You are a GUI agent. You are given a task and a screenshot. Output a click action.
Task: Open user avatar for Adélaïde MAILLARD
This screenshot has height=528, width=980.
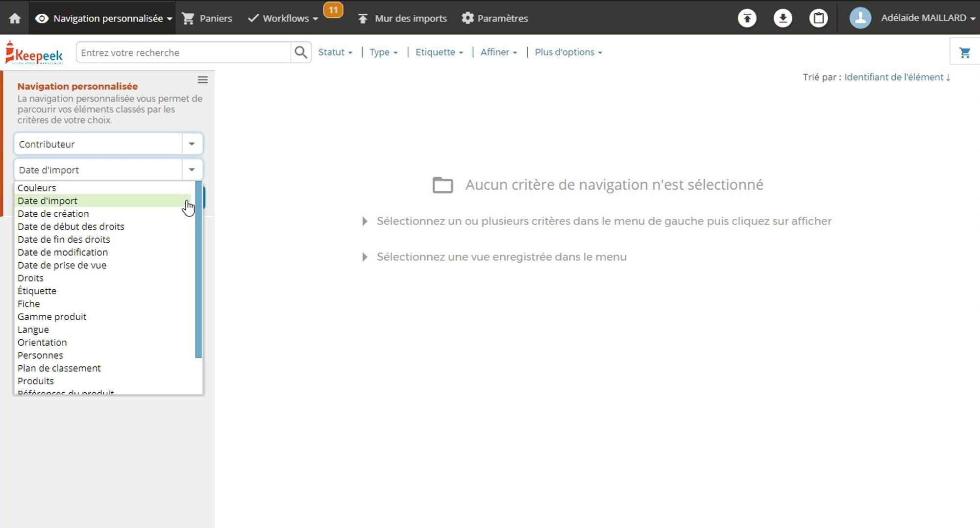click(860, 18)
